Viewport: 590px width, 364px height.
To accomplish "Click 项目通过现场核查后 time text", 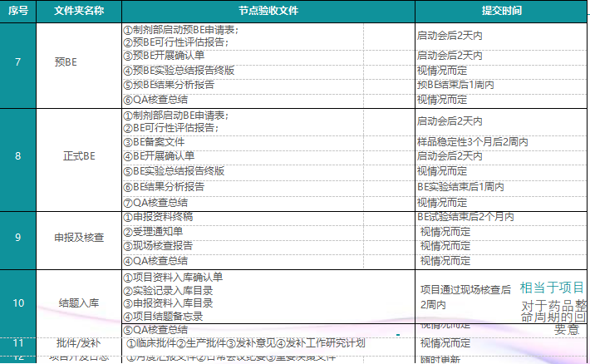I will pyautogui.click(x=465, y=290).
